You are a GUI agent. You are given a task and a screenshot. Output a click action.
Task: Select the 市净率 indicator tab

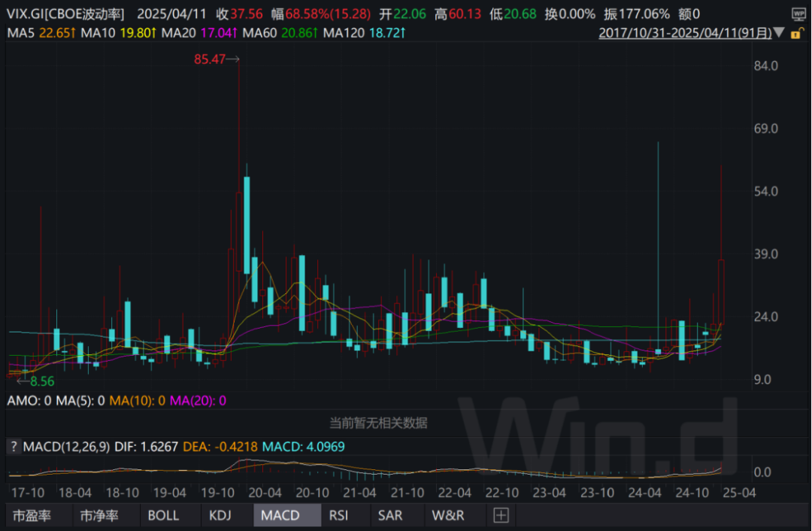[99, 515]
